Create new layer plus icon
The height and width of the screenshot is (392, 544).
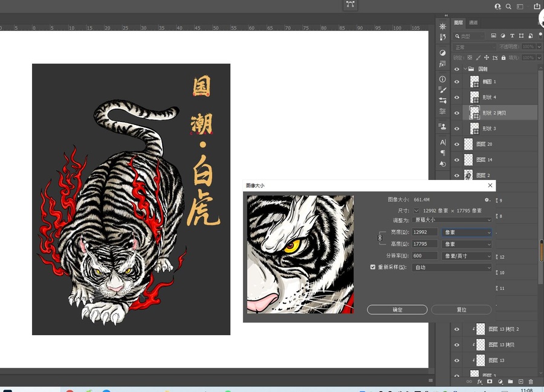(x=521, y=382)
